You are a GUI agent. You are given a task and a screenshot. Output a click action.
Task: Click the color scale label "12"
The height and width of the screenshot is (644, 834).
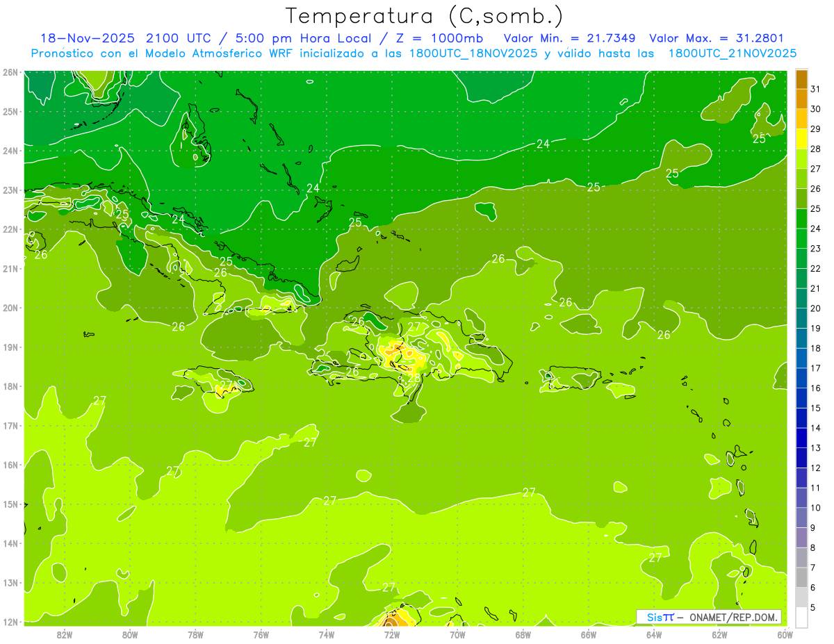[815, 468]
